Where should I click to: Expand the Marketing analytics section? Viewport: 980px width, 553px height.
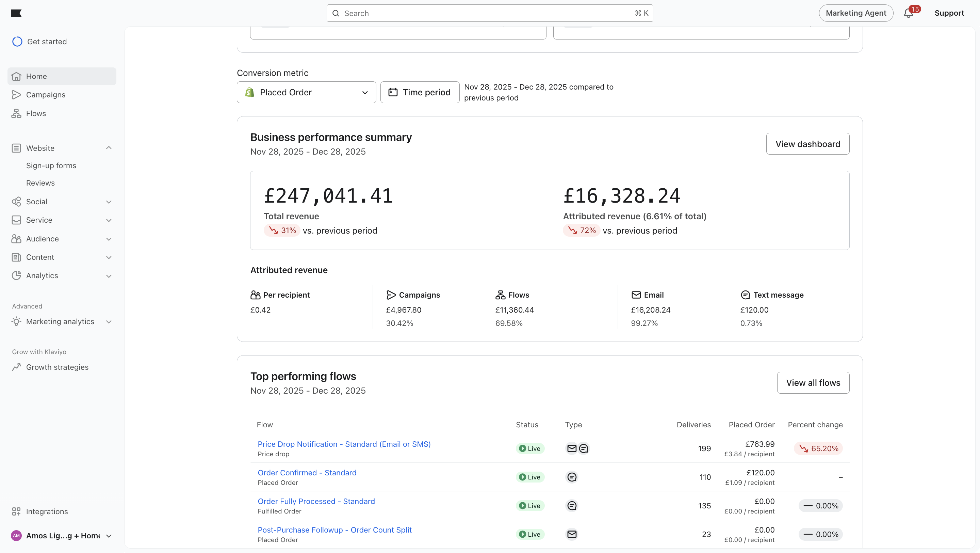coord(109,322)
